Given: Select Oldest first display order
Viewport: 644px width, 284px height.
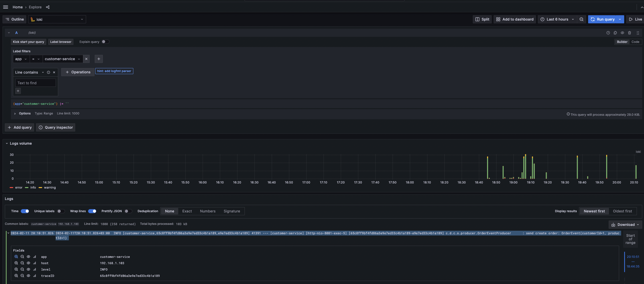Looking at the screenshot, I should [x=622, y=211].
